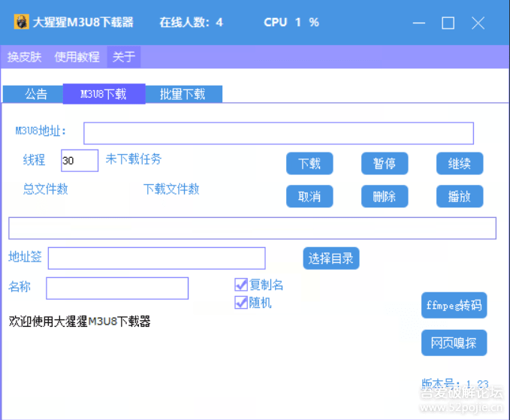Click the gorilla app icon in title bar
510x420 pixels.
tap(21, 23)
